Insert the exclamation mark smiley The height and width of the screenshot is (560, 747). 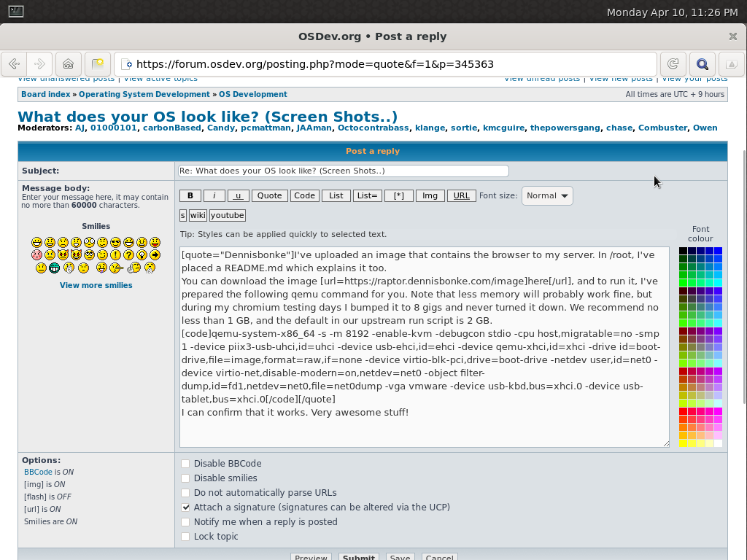pos(115,254)
